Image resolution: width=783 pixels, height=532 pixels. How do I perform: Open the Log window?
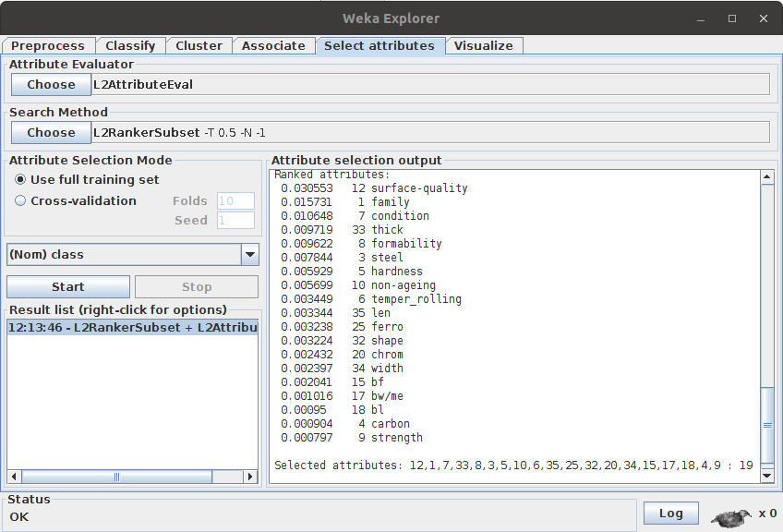[x=670, y=513]
